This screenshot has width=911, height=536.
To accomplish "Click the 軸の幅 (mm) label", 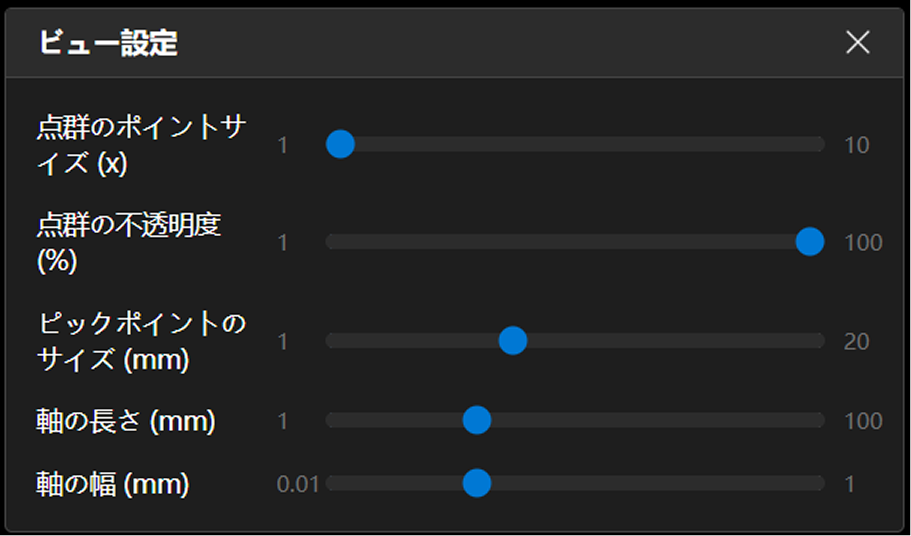I will point(113,484).
